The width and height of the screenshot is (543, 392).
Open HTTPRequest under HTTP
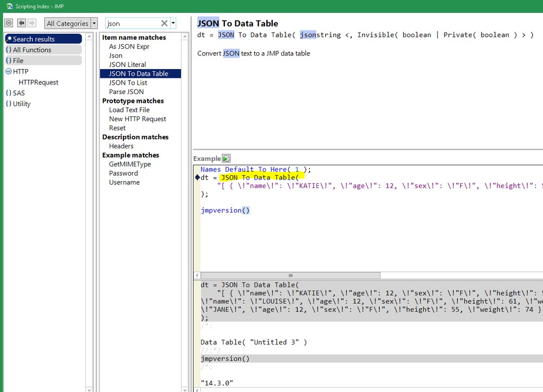[39, 83]
